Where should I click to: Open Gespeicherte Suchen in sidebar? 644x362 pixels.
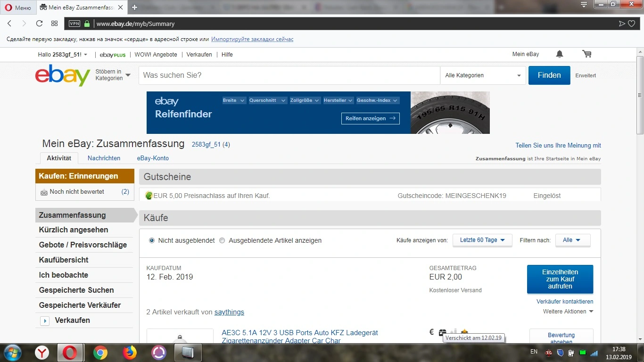(x=76, y=290)
